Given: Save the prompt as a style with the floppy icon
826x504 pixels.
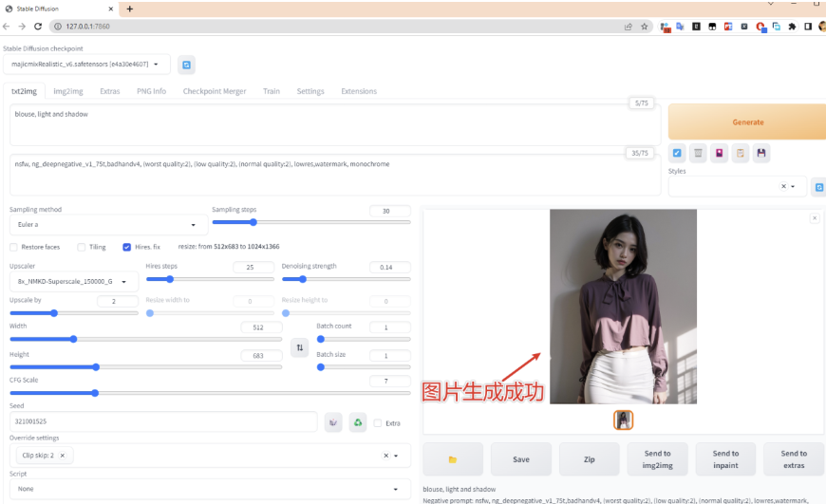Looking at the screenshot, I should [x=761, y=153].
